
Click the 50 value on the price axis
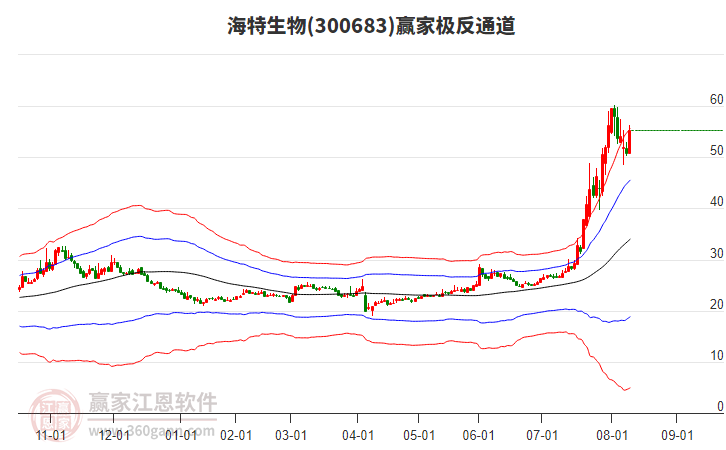tap(717, 150)
